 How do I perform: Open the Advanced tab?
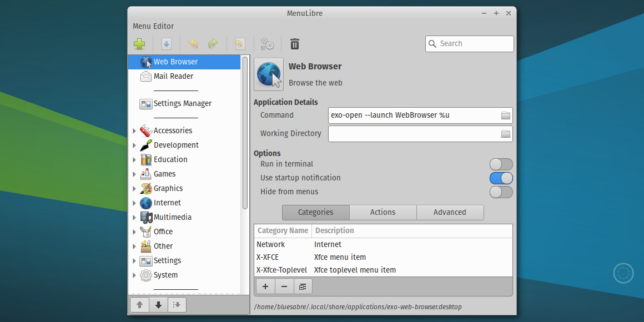(450, 212)
